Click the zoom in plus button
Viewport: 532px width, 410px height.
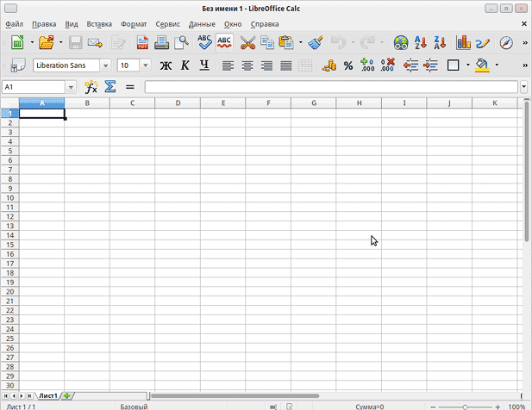click(x=498, y=407)
